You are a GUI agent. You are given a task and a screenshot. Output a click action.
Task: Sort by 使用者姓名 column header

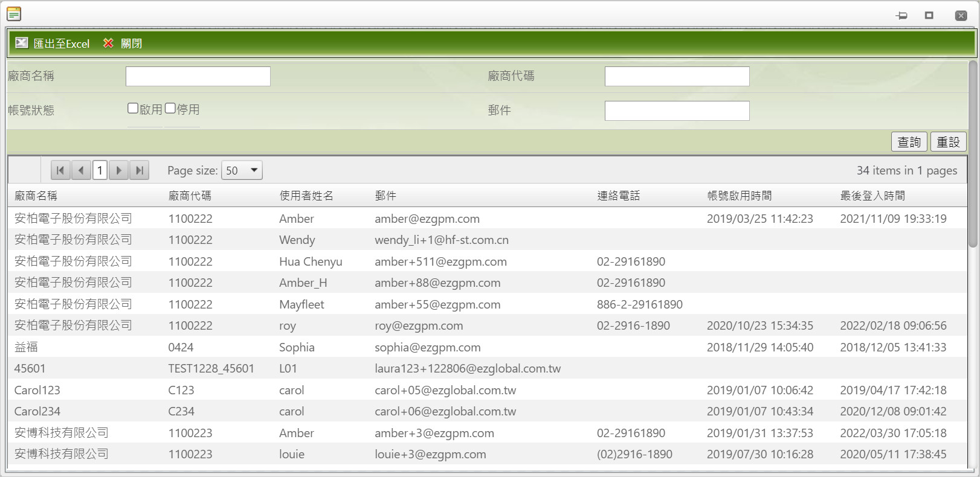click(x=306, y=196)
